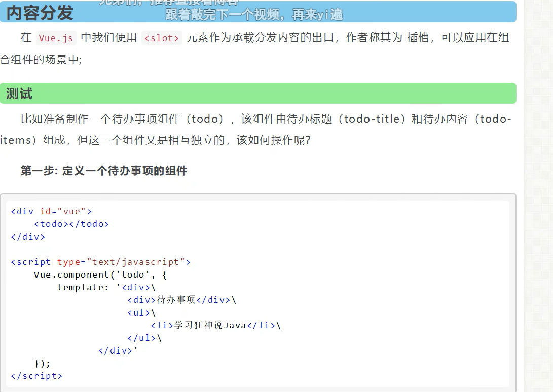553x392 pixels.
Task: Click the <todo></todo> code line
Action: 71,224
